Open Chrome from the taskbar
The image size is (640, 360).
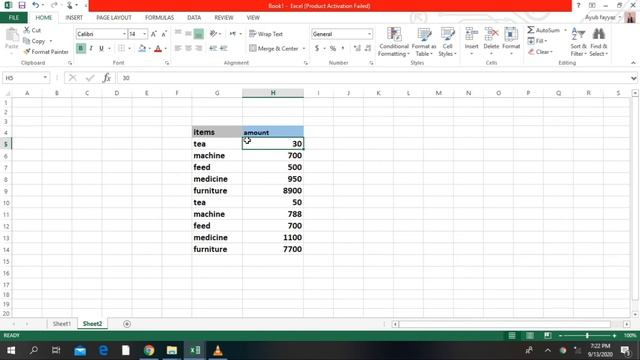pyautogui.click(x=149, y=350)
